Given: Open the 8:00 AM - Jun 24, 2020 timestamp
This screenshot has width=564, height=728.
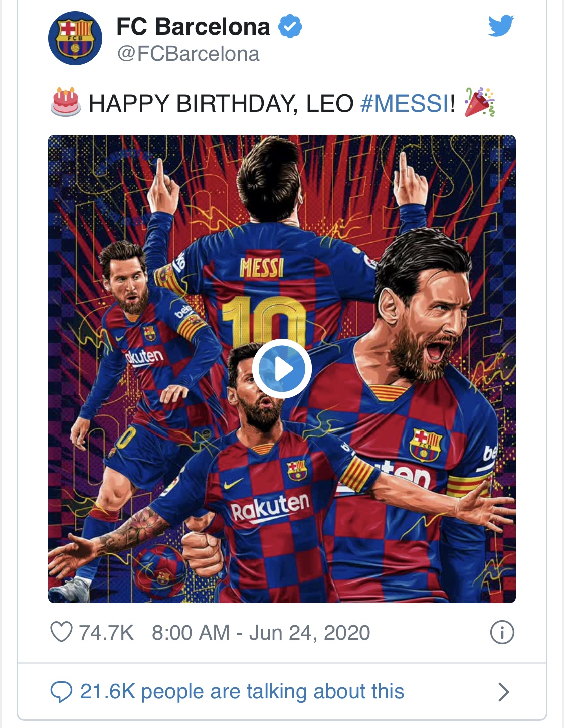Looking at the screenshot, I should 261,632.
